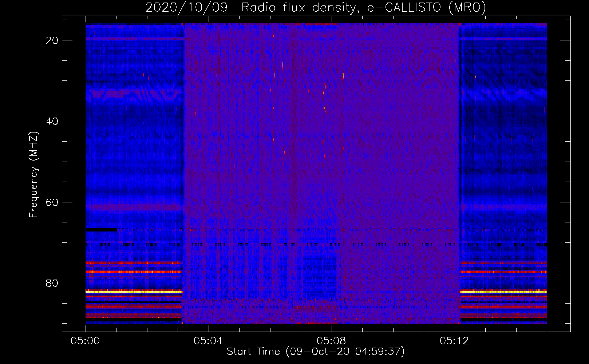589x364 pixels.
Task: Click the 05:04 time tick label
Action: (x=209, y=341)
